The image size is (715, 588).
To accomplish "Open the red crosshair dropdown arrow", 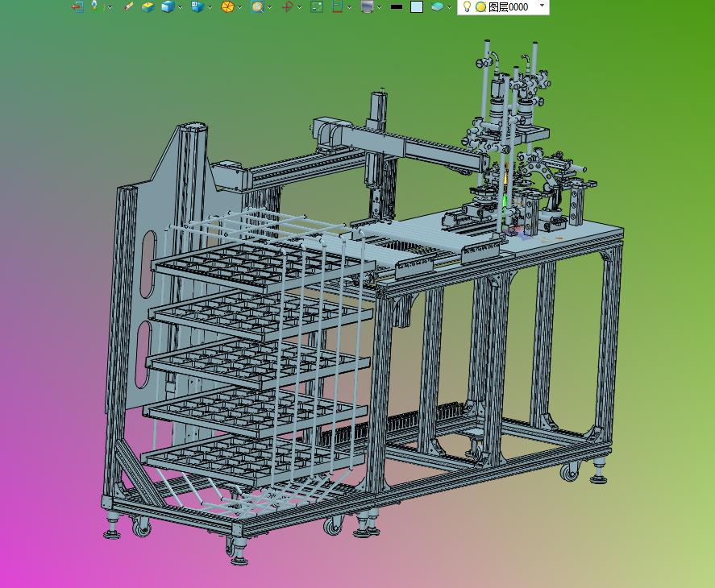I will [299, 7].
